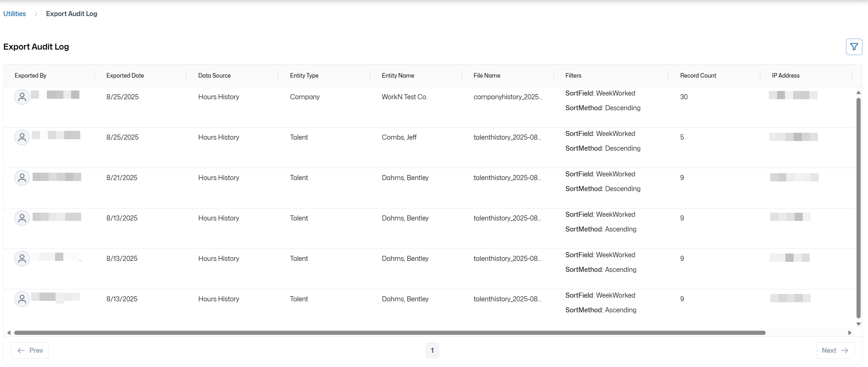
Task: Click the vertical scrollbar down arrow
Action: pyautogui.click(x=858, y=324)
